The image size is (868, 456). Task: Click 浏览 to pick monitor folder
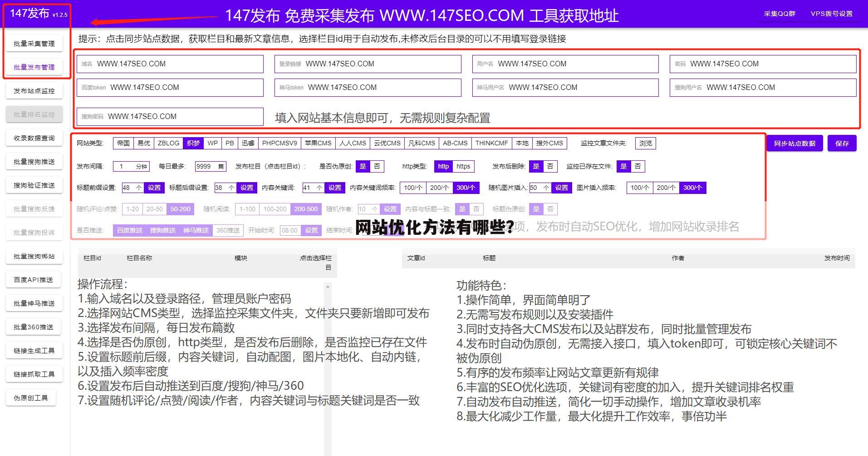click(645, 143)
